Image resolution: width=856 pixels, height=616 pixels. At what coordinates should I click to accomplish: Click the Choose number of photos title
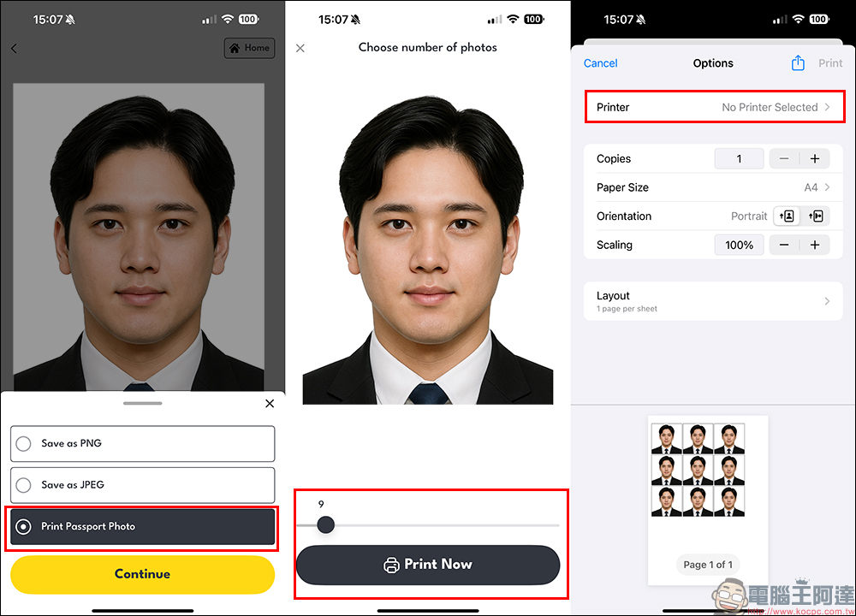428,48
